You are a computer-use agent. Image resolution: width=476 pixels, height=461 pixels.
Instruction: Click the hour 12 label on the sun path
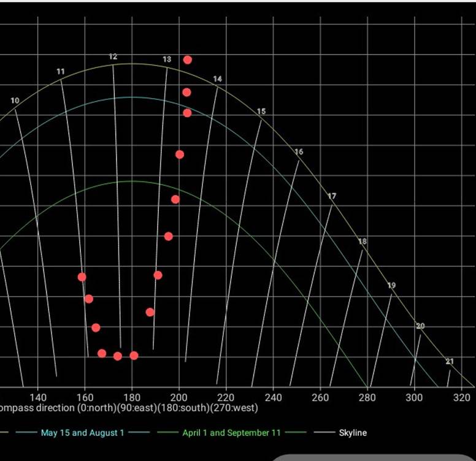113,56
